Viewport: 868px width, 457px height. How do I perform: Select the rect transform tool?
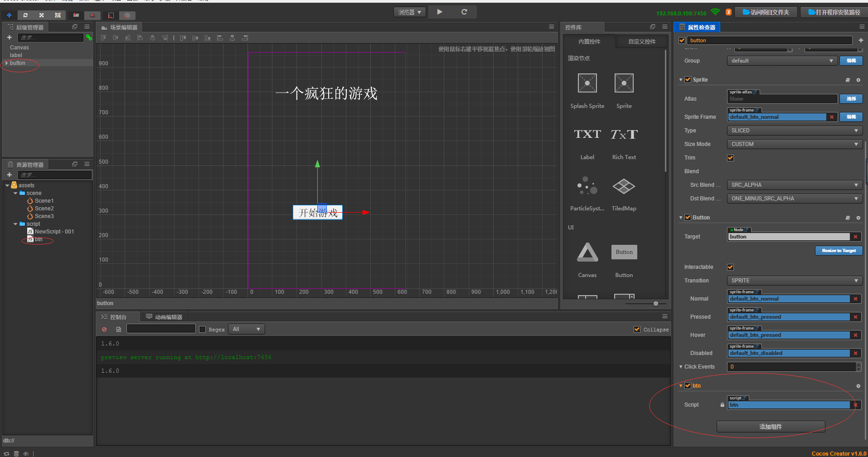point(58,15)
